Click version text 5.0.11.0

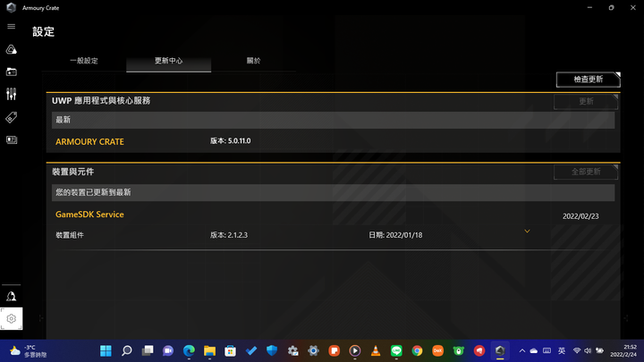coord(239,141)
